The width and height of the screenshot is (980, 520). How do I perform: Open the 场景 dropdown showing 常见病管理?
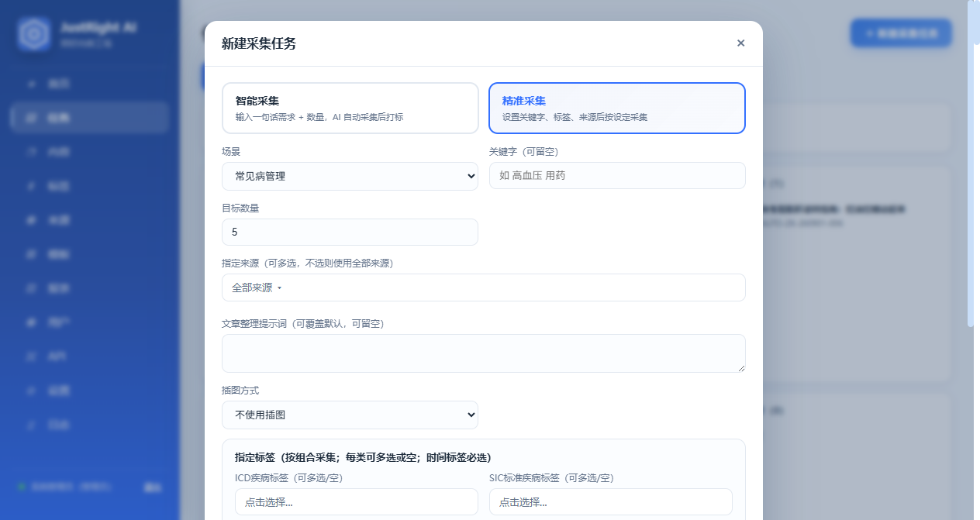[x=350, y=176]
